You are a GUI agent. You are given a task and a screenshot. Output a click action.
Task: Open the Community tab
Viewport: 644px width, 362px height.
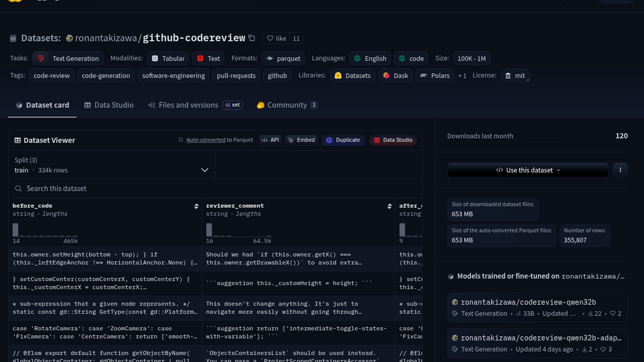tap(287, 105)
